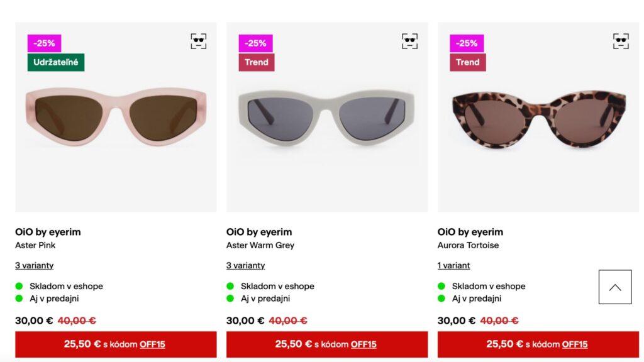This screenshot has width=644, height=362.
Task: Open the Aster Warm Grey sunglasses image
Action: pos(327,117)
